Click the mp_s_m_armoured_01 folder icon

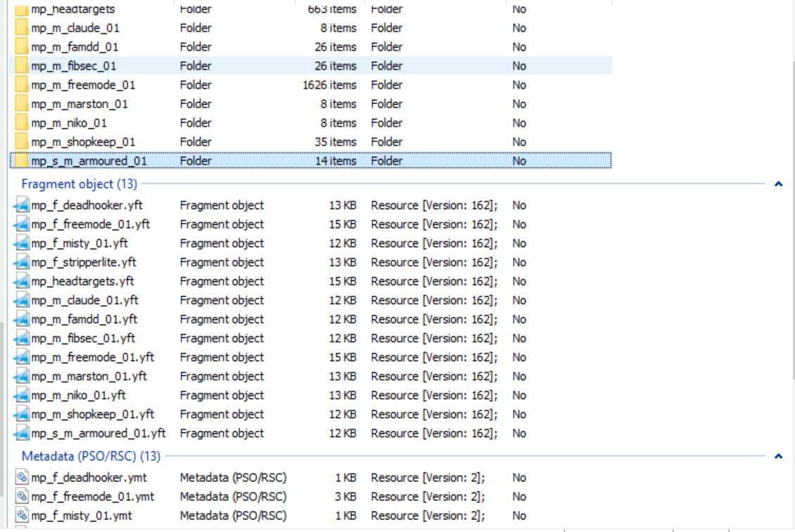21,160
